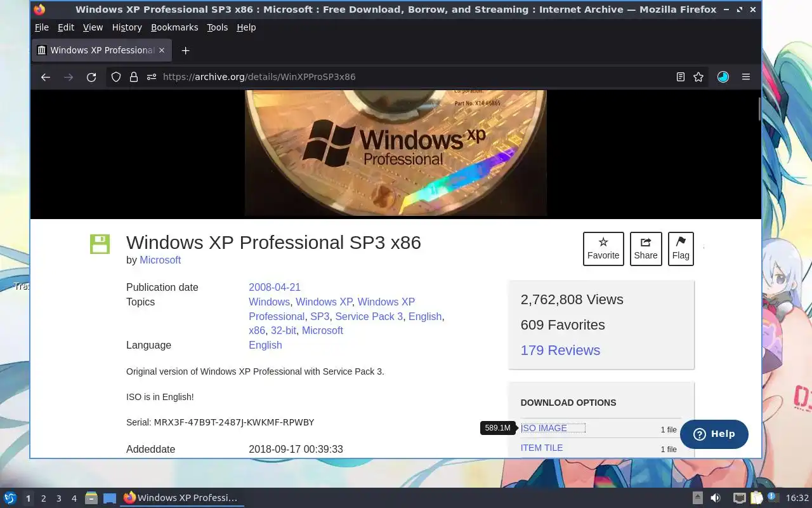The width and height of the screenshot is (812, 508).
Task: Click the browser vertical scrollbar thumb
Action: (x=759, y=109)
